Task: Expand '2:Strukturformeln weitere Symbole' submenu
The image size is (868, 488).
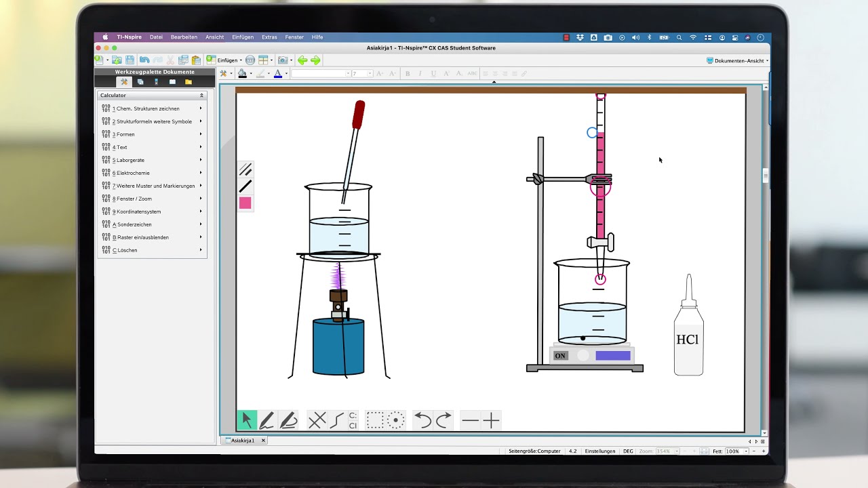Action: [x=152, y=121]
